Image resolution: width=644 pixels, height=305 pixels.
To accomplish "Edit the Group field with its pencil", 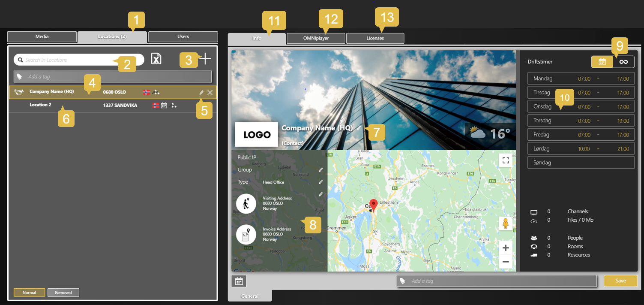I will click(x=321, y=170).
